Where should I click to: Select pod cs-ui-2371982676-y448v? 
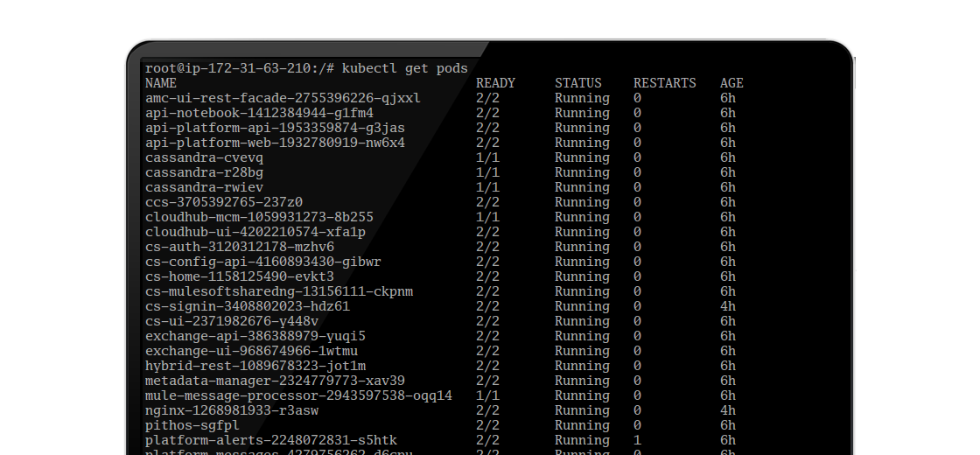(232, 321)
